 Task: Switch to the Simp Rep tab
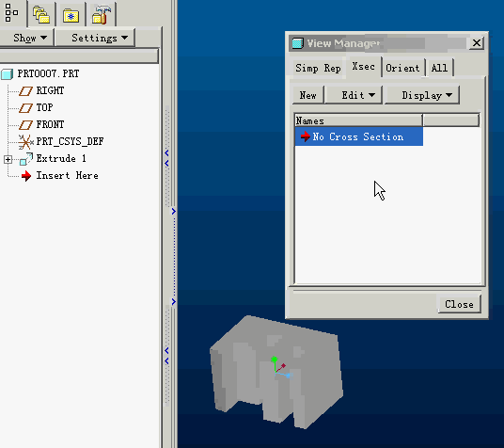tap(318, 68)
